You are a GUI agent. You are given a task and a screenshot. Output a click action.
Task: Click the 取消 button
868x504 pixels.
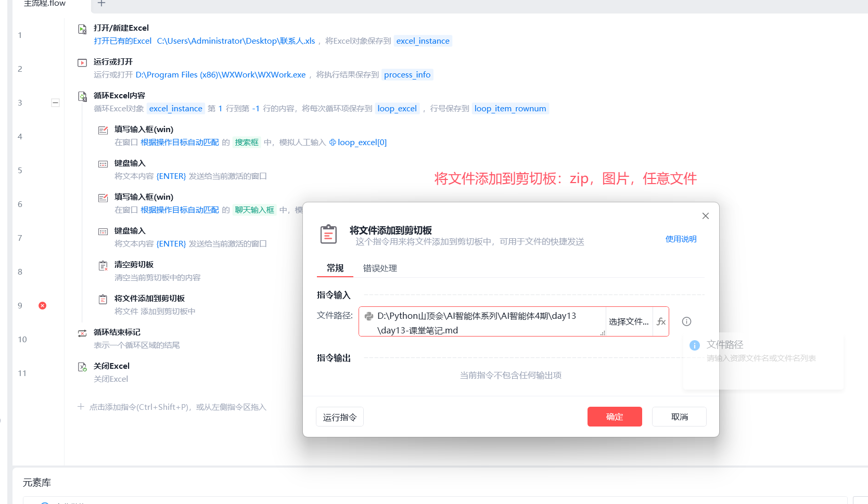[x=679, y=417]
